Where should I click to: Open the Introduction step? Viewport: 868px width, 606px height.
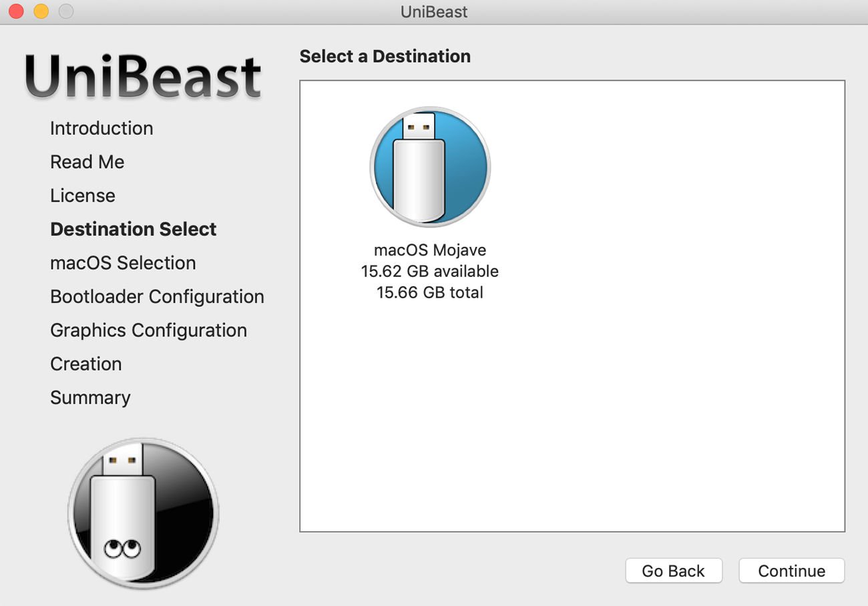tap(101, 128)
